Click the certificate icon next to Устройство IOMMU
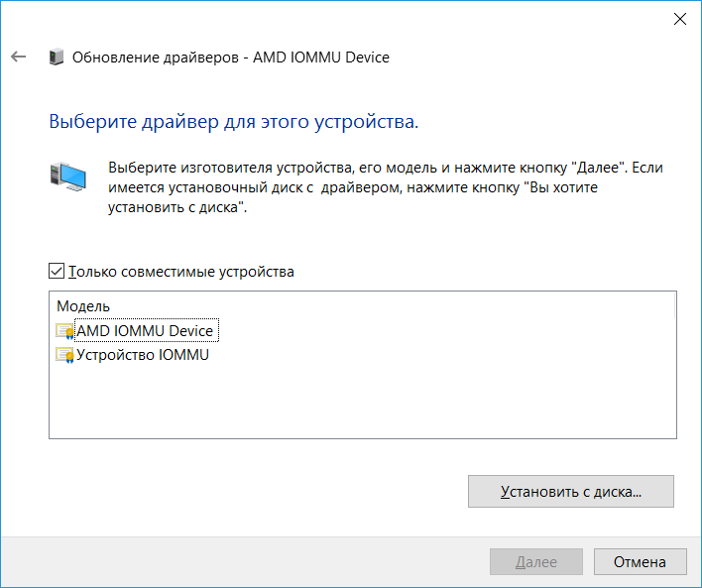702x588 pixels. pos(65,355)
